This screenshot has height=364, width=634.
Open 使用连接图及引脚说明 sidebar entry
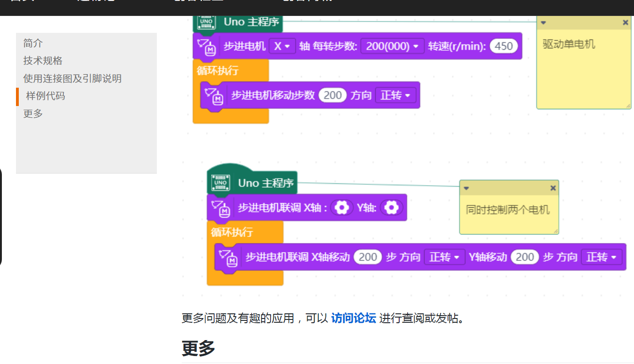(x=73, y=78)
